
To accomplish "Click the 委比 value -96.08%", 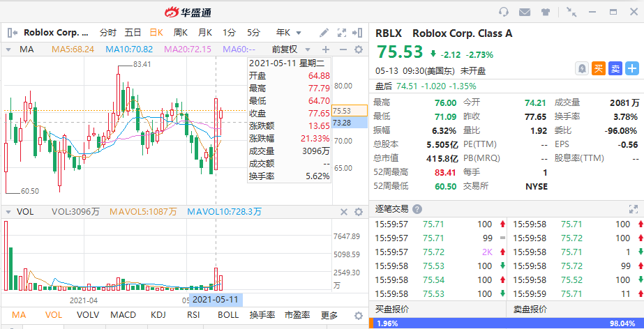I will click(x=621, y=131).
